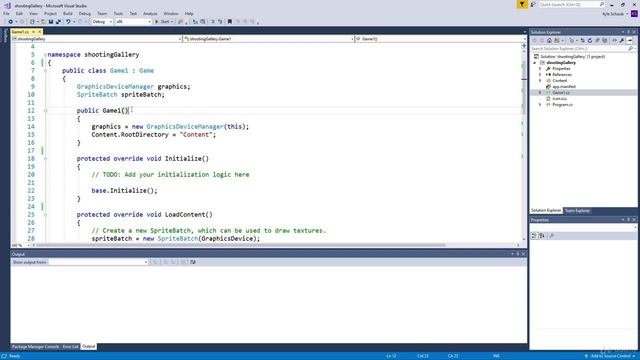
Task: Click the bookmark toggle icon in toolbar
Action: [x=229, y=22]
